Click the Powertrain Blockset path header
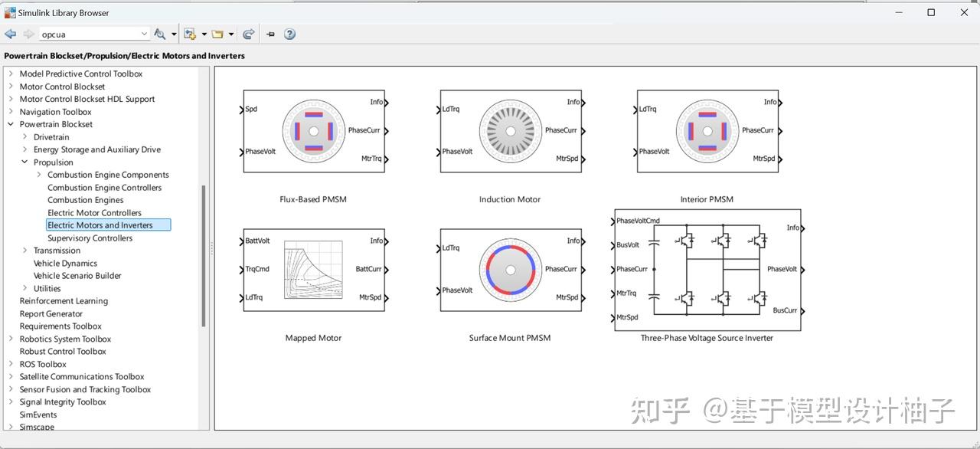The width and height of the screenshot is (980, 449). pyautogui.click(x=125, y=56)
